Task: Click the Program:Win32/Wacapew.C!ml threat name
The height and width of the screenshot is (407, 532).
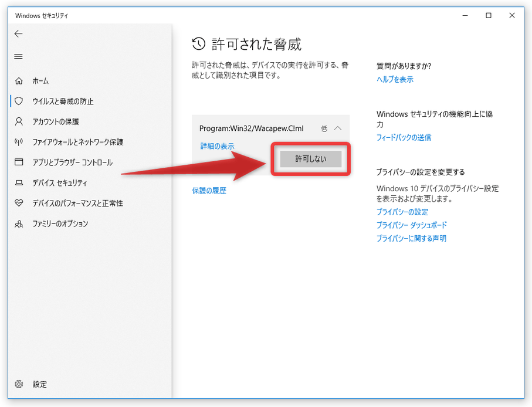Action: (252, 128)
